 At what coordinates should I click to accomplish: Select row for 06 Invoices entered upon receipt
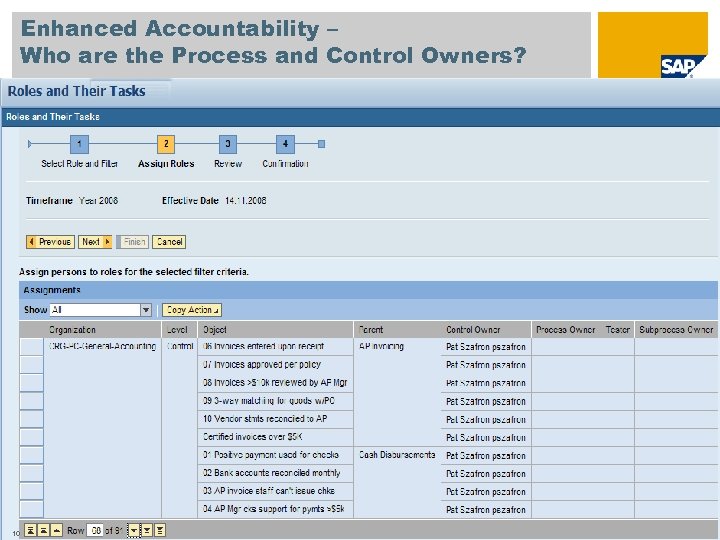(31, 347)
